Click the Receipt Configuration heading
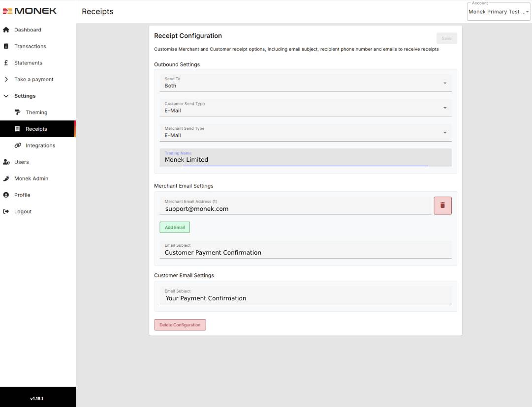 188,35
